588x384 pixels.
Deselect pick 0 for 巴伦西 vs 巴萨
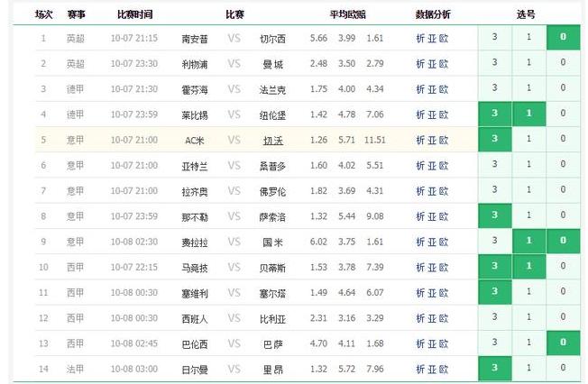point(563,343)
